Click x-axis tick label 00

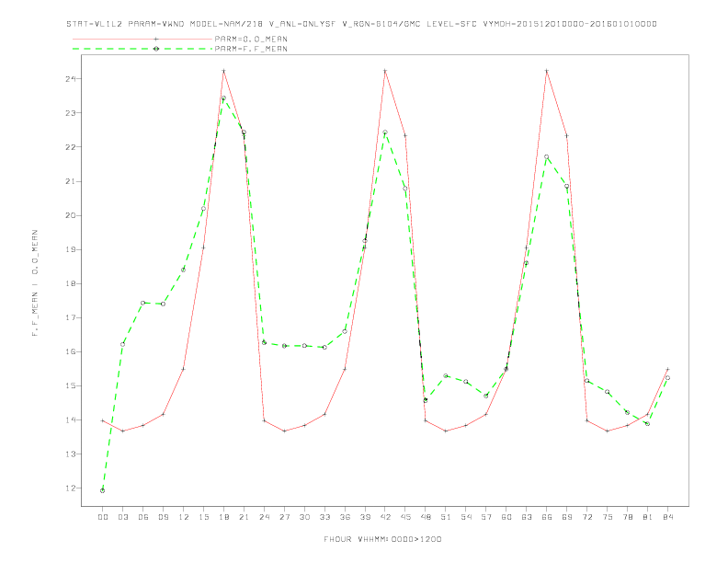tap(103, 517)
